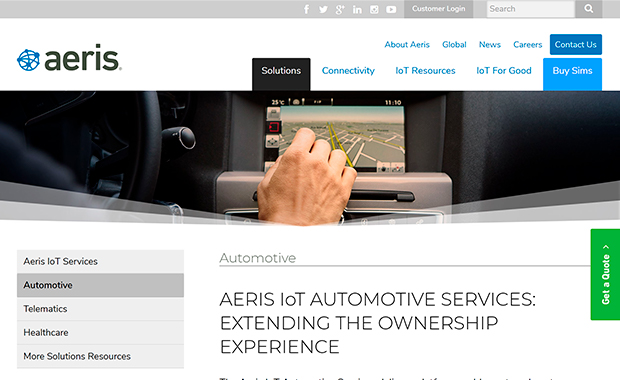This screenshot has width=620, height=380.
Task: Open the YouTube social icon
Action: point(391,9)
